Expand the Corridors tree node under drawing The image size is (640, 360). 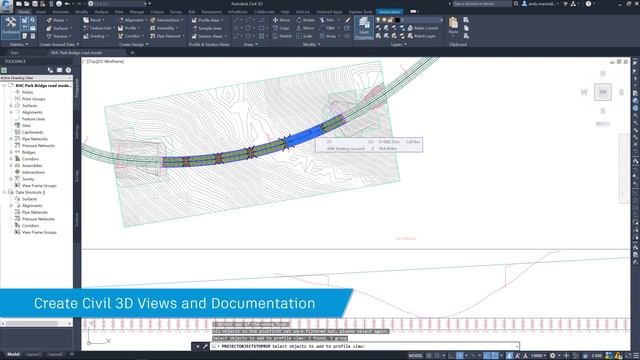[11, 159]
